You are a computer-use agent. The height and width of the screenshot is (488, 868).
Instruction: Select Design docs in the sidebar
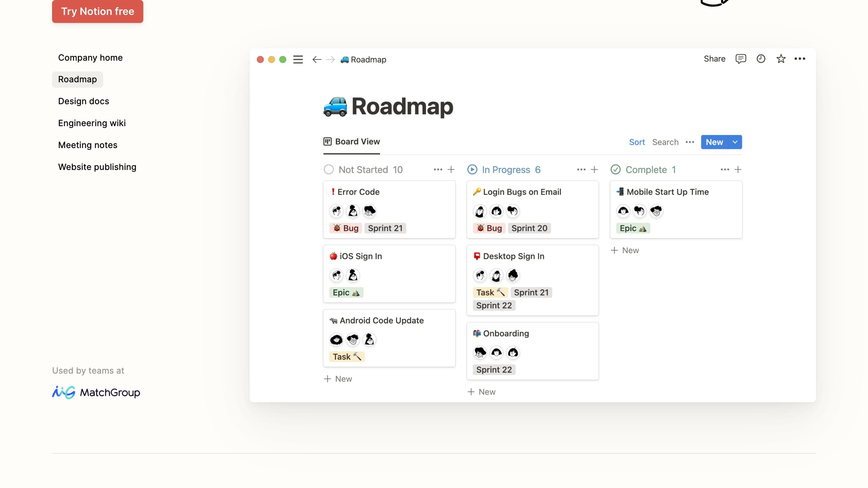point(84,101)
